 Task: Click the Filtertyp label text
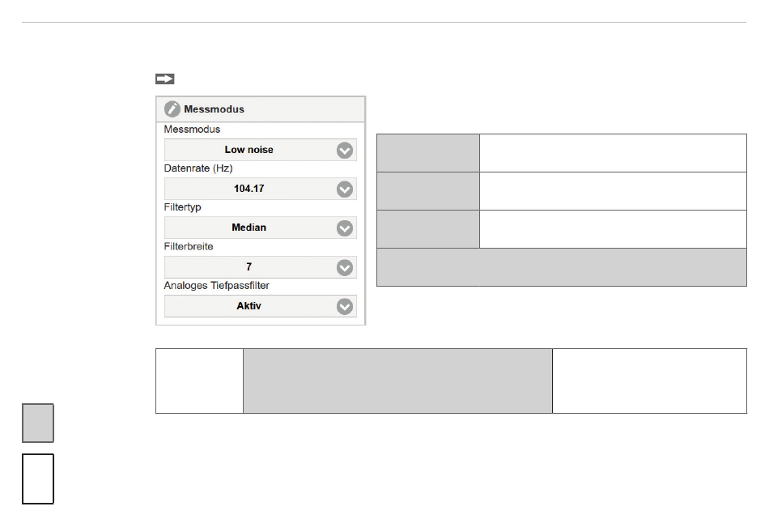(182, 207)
